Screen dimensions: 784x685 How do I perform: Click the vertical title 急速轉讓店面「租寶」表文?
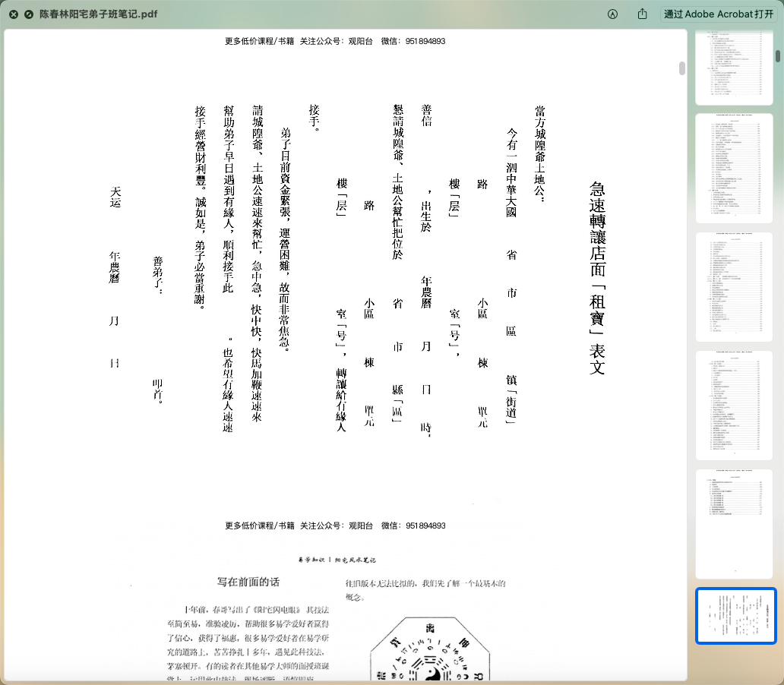coord(597,278)
